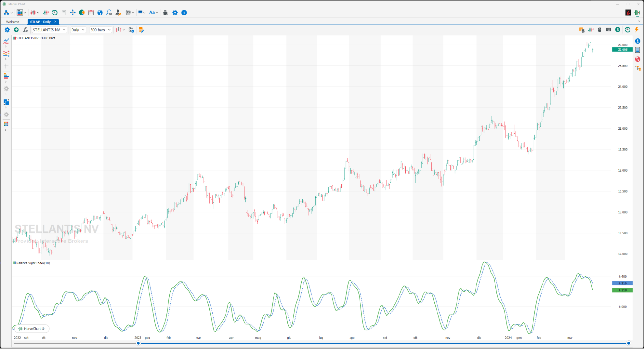Open the tab list dropdown at right of tab bar
Screen dimensions: 644x349
(x=639, y=22)
